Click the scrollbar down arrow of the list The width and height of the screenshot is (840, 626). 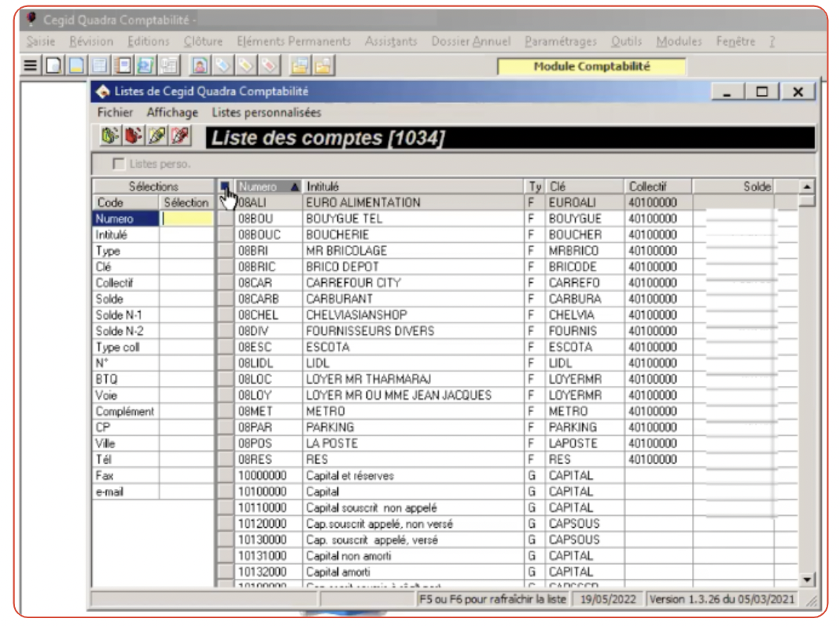(807, 579)
